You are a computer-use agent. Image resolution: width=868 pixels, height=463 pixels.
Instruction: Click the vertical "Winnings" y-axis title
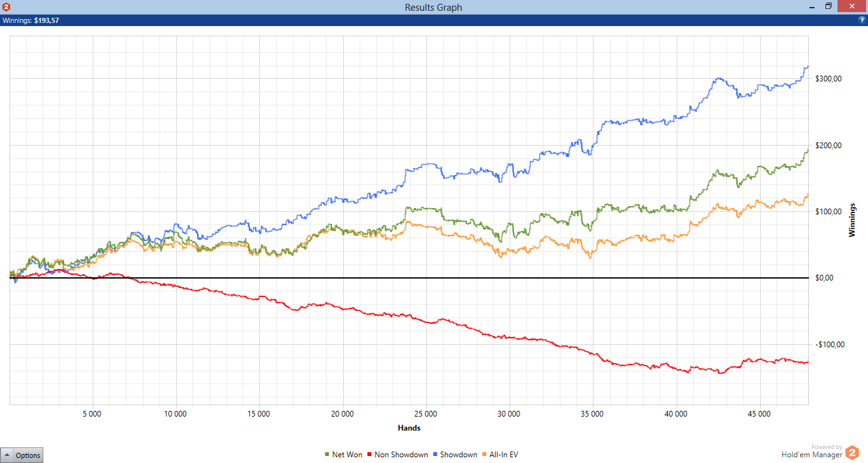tap(852, 220)
